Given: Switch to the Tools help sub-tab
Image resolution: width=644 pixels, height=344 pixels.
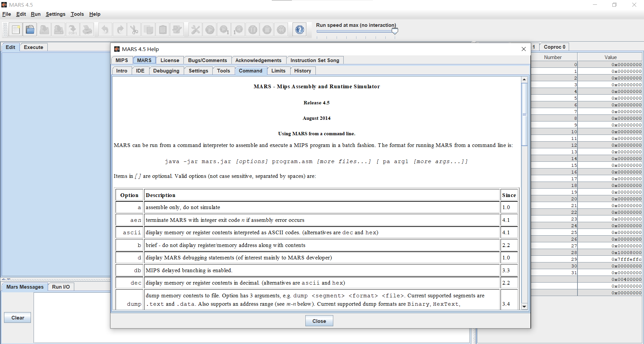Looking at the screenshot, I should 223,71.
